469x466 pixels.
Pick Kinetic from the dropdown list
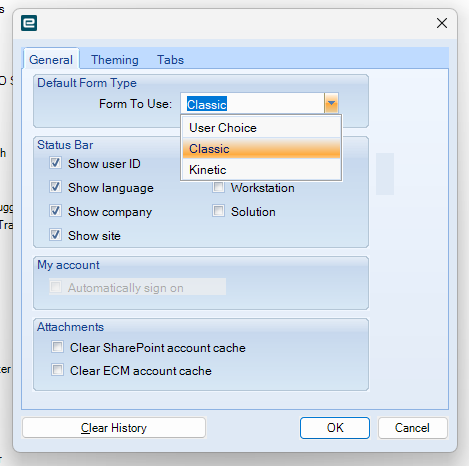261,169
